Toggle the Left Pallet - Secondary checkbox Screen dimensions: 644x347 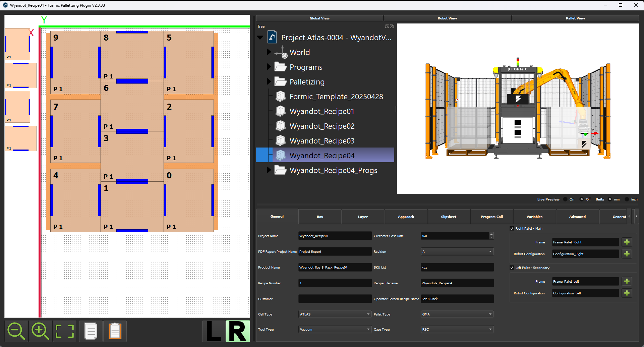click(x=512, y=268)
